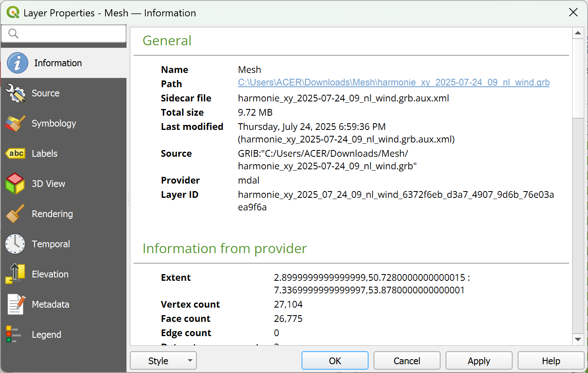Screen dimensions: 588x373
Task: Select the Information page icon
Action: [18, 63]
